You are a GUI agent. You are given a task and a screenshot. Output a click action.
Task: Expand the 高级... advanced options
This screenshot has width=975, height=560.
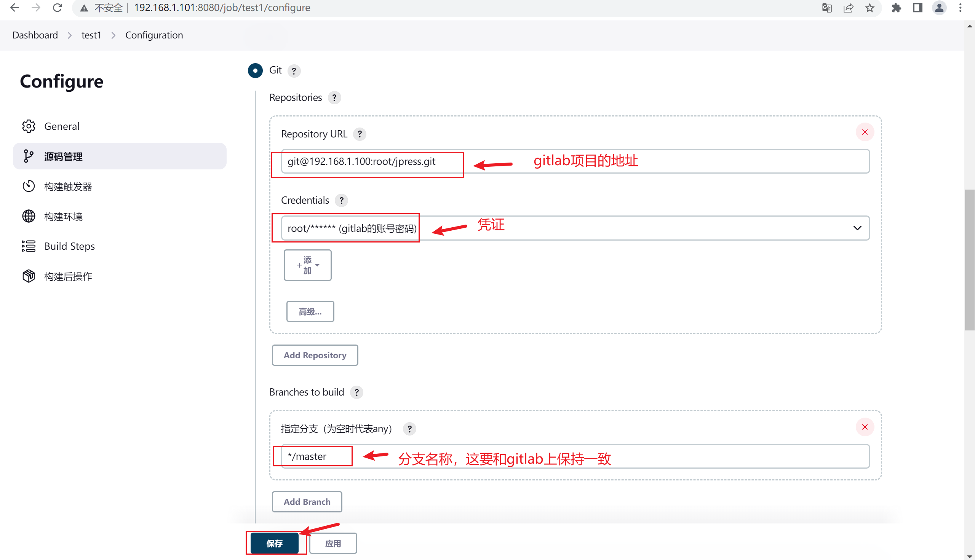pos(310,311)
